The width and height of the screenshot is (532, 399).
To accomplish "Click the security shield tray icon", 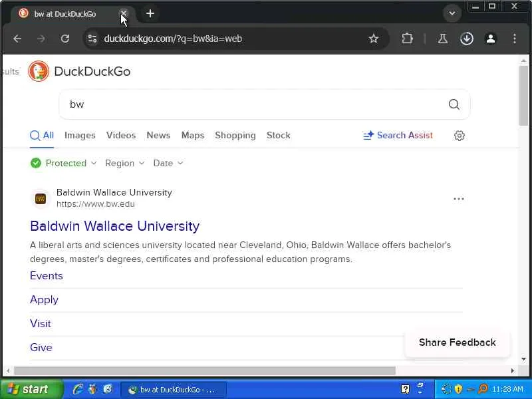I will coord(458,389).
